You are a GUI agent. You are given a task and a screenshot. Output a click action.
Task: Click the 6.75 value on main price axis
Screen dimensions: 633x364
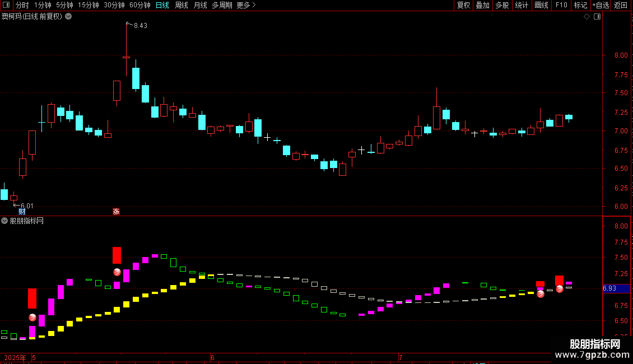621,151
